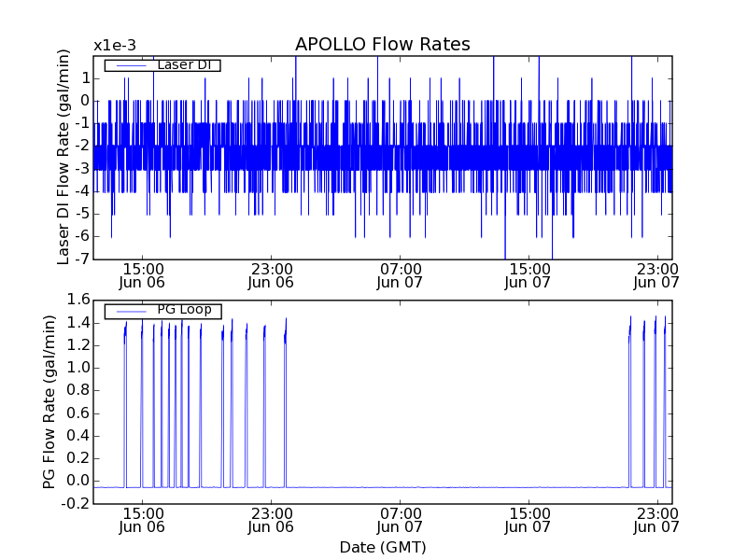Click the blue line sample in Laser DI legend
The width and height of the screenshot is (747, 560).
coord(130,65)
